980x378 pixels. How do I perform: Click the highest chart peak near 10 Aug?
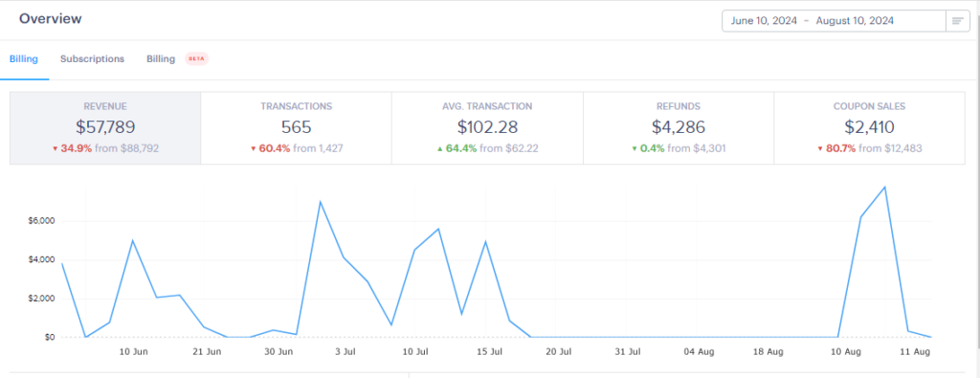pyautogui.click(x=884, y=187)
